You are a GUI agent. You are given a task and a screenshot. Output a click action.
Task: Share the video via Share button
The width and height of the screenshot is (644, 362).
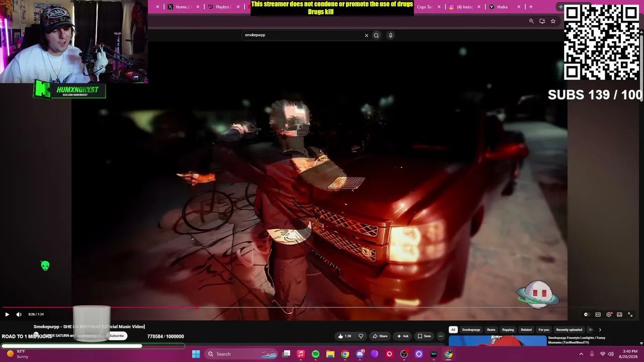tap(380, 336)
